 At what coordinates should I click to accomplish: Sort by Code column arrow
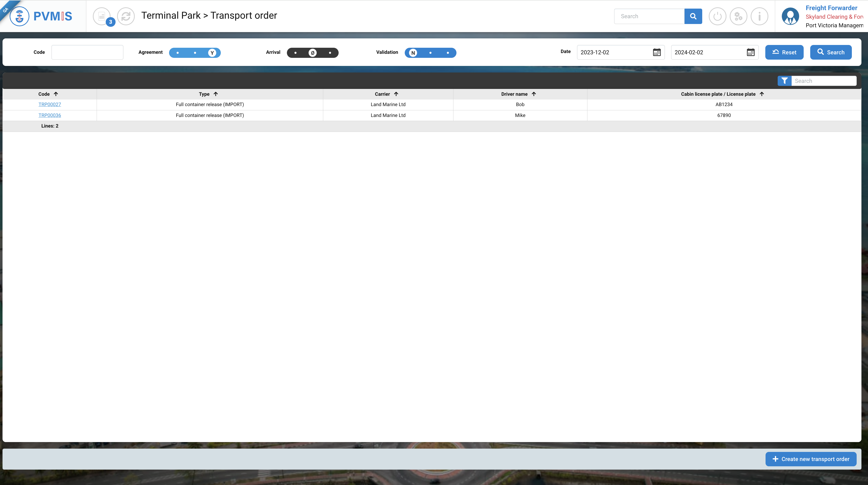coord(56,94)
